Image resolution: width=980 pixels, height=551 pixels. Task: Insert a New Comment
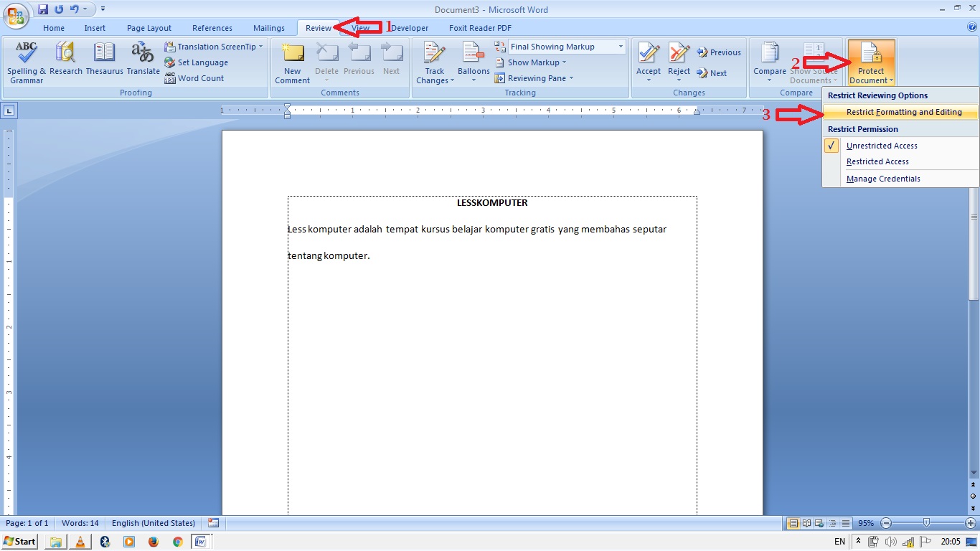click(x=293, y=62)
